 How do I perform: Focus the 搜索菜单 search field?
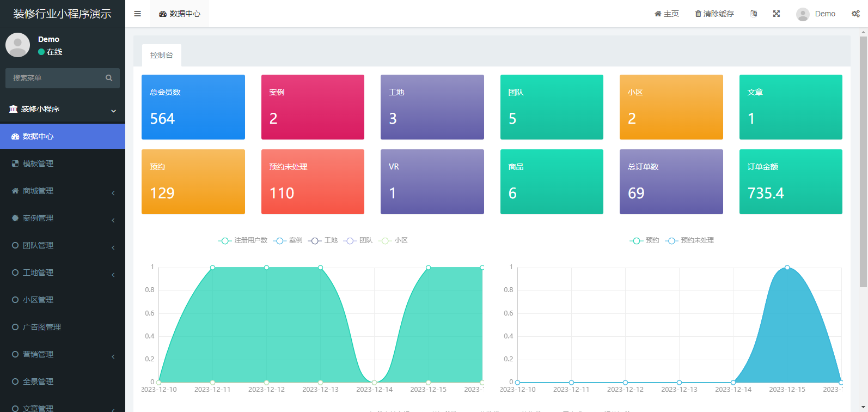click(x=54, y=78)
